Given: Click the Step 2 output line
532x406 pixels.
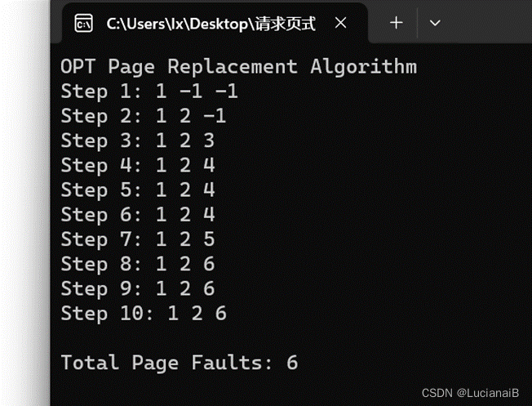Looking at the screenshot, I should tap(143, 116).
